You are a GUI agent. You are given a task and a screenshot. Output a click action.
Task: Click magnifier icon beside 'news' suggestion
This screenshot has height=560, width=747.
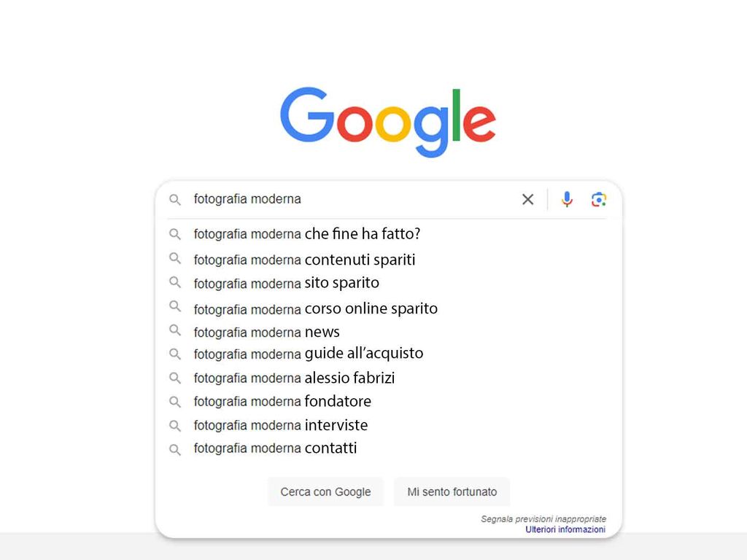point(175,330)
